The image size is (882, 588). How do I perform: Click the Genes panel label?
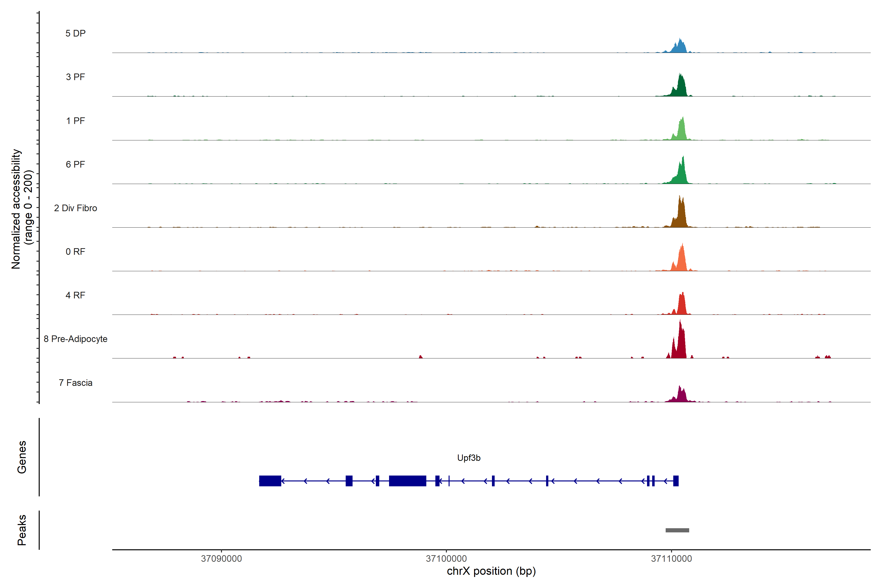tap(22, 457)
